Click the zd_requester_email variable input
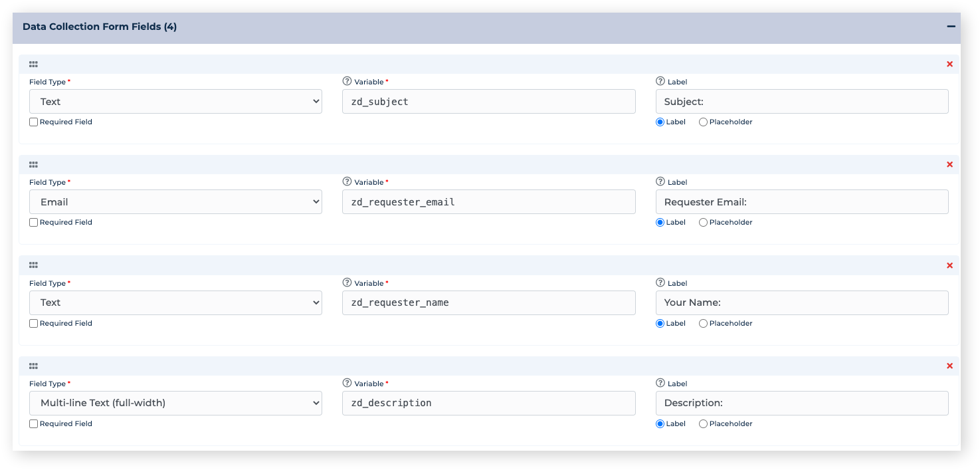Screen dimensions: 980x470 click(489, 202)
